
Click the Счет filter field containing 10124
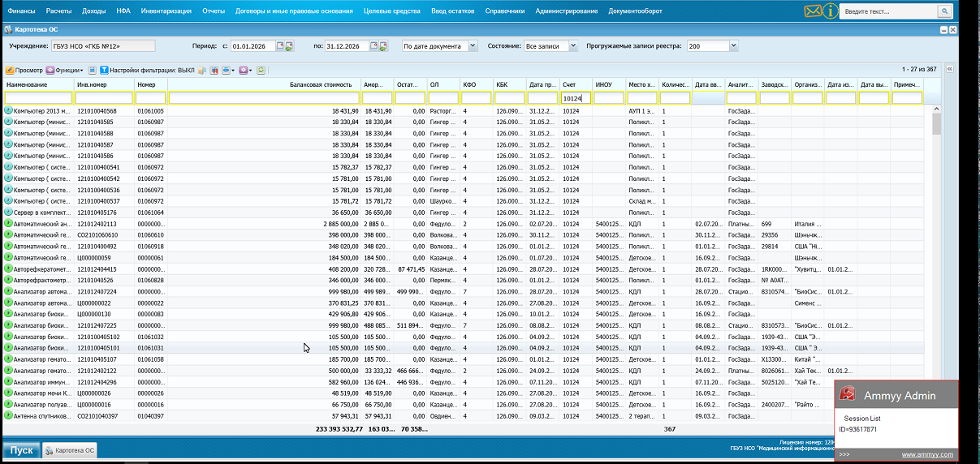point(576,98)
